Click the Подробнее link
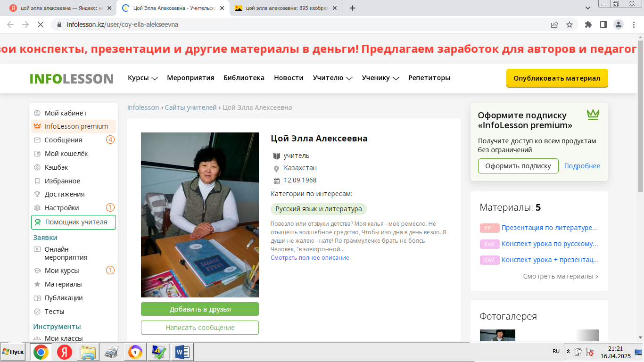This screenshot has width=644, height=362. (582, 166)
